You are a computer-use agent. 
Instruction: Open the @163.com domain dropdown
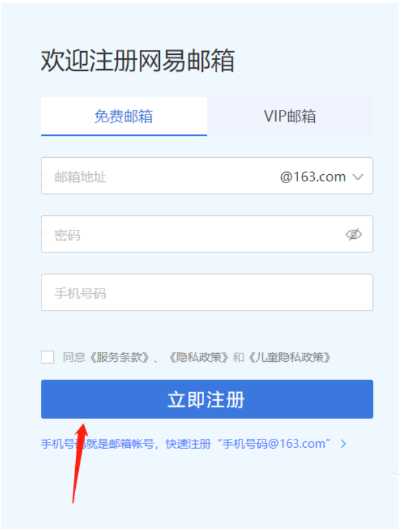pyautogui.click(x=321, y=177)
